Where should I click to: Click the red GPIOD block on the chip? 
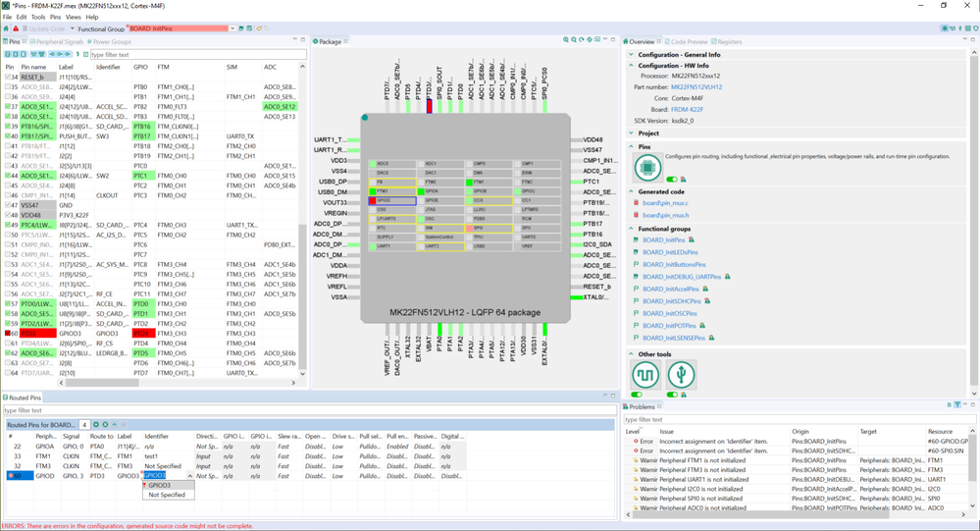click(391, 201)
